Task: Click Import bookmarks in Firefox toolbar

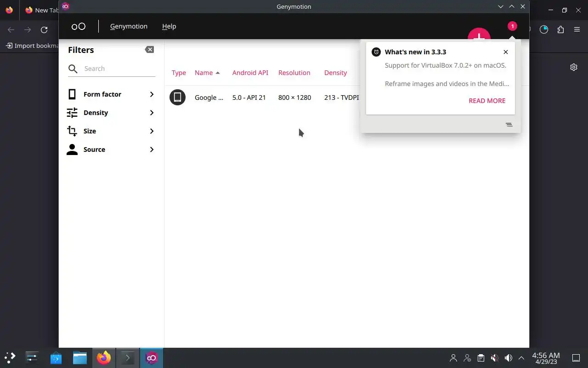Action: point(32,46)
